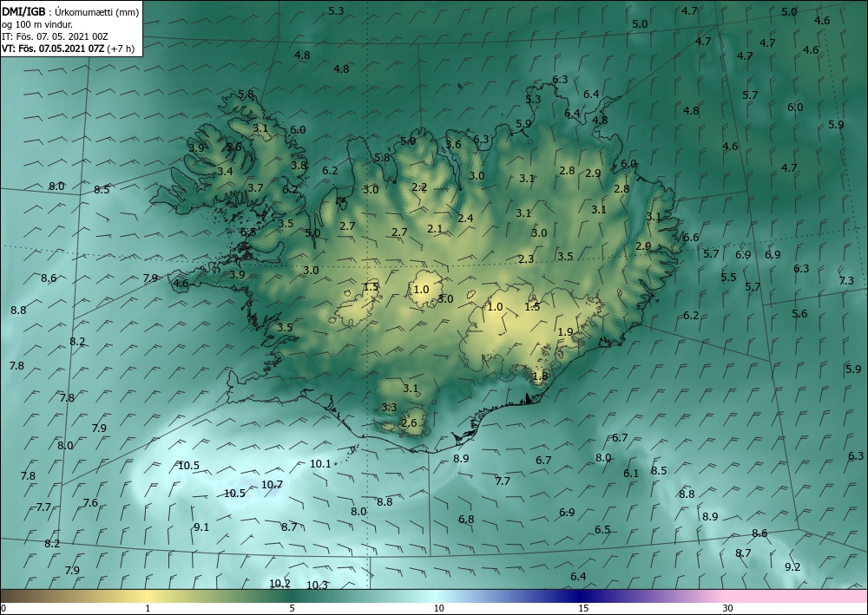The image size is (868, 615).
Task: Click the 3.4 value in the Westfjords
Action: [225, 171]
